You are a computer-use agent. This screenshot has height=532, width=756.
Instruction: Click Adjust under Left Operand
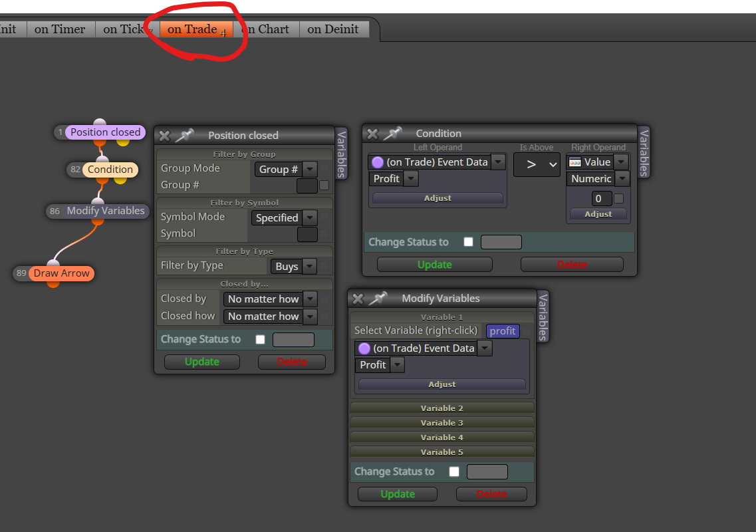coord(438,198)
